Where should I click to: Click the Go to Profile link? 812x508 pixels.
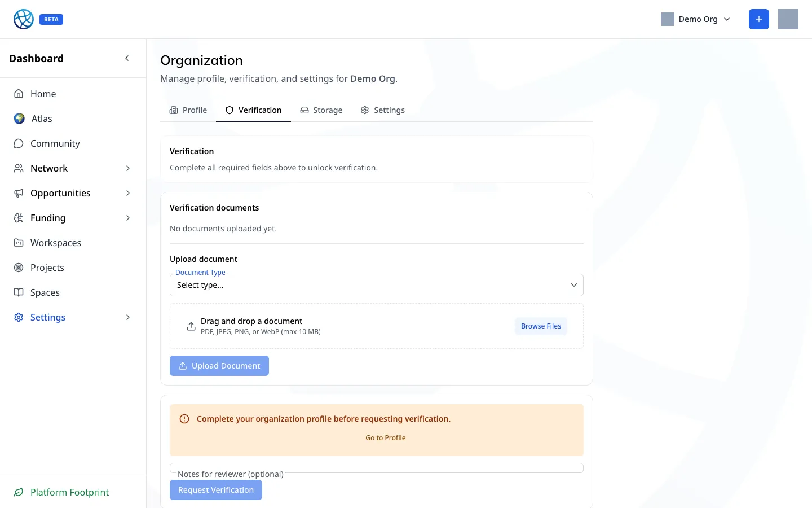pos(386,438)
